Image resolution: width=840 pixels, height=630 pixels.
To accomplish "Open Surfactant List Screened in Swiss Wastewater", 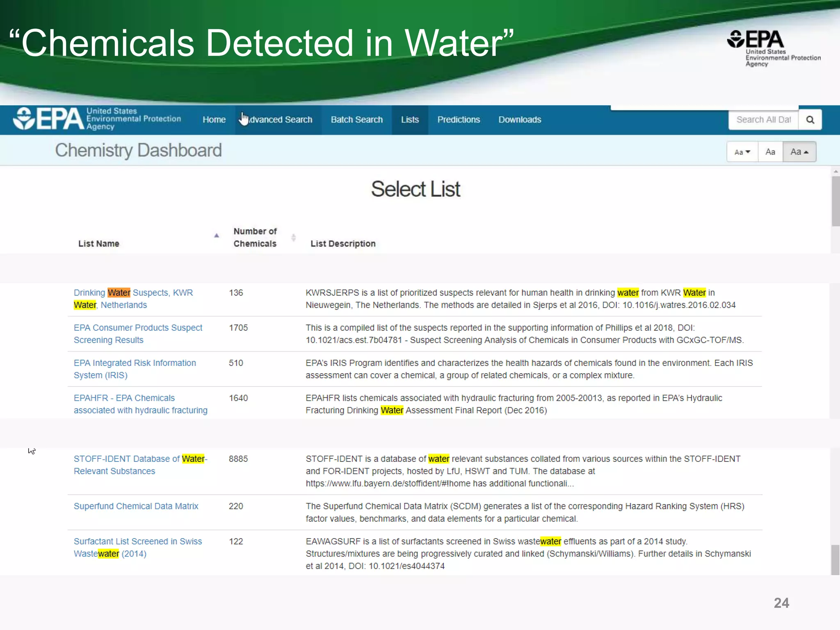I will (x=138, y=548).
